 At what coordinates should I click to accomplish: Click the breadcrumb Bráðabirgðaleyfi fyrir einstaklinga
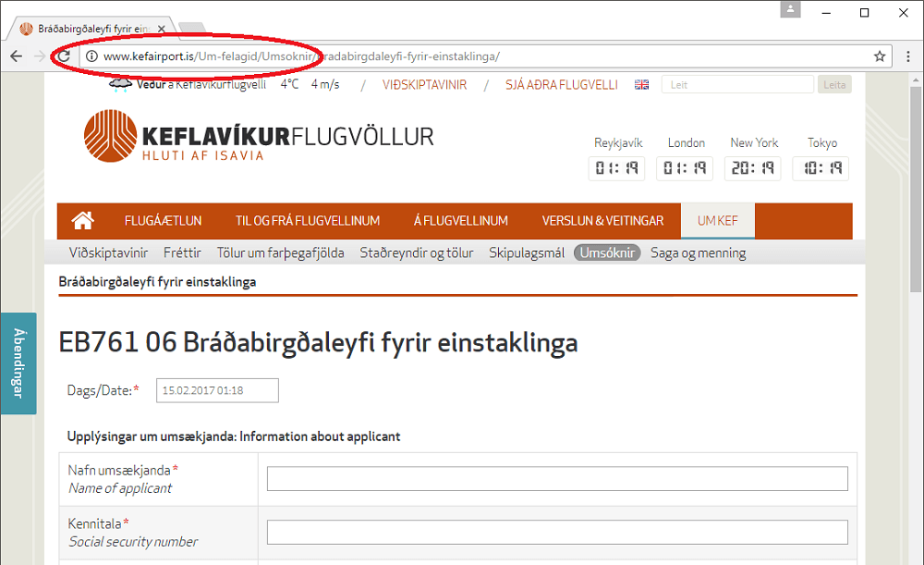click(x=157, y=282)
